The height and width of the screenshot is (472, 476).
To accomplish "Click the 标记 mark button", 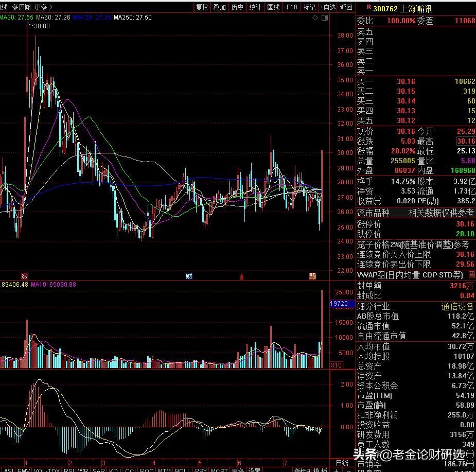I will pyautogui.click(x=309, y=7).
